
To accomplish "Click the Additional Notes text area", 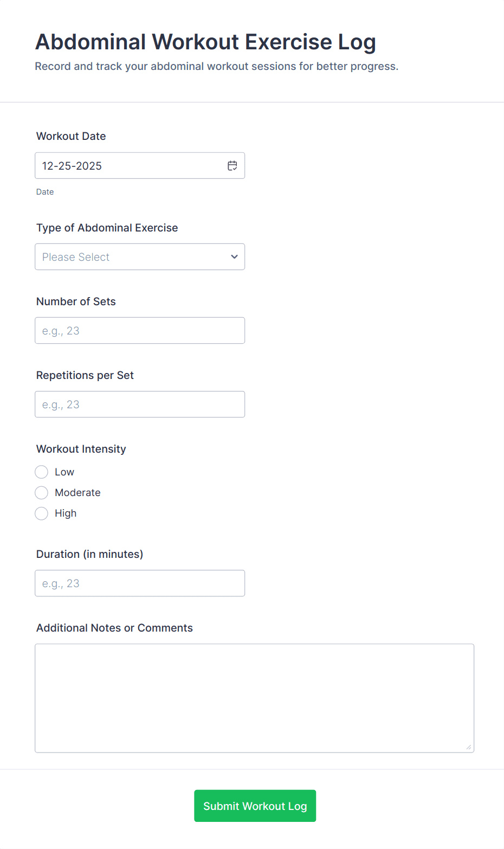I will (x=255, y=698).
